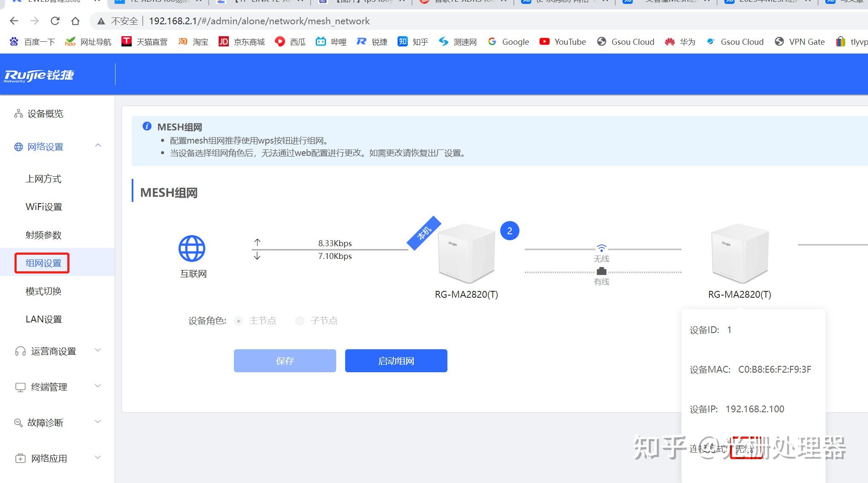The width and height of the screenshot is (868, 483).
Task: Open the YouTube bookmark
Action: pyautogui.click(x=563, y=42)
